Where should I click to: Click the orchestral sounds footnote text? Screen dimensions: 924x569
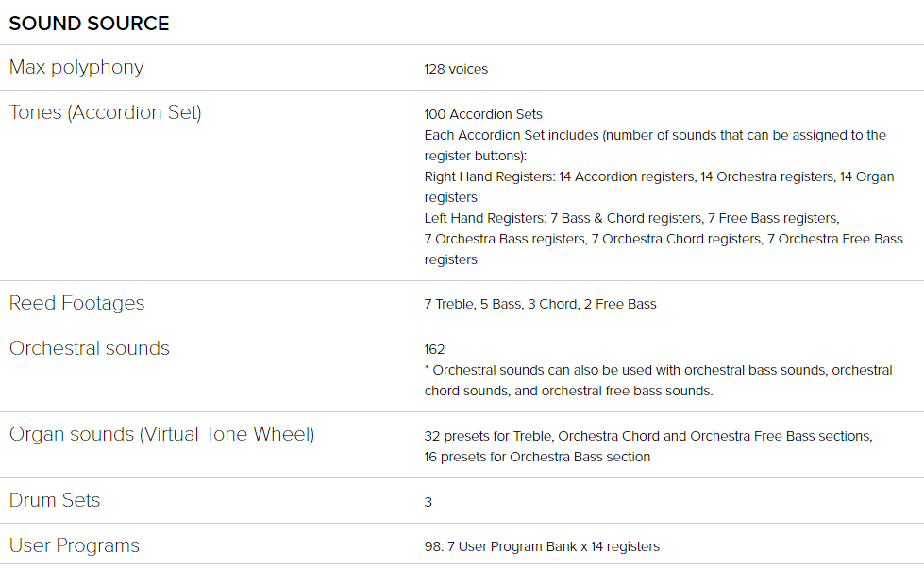(x=658, y=380)
